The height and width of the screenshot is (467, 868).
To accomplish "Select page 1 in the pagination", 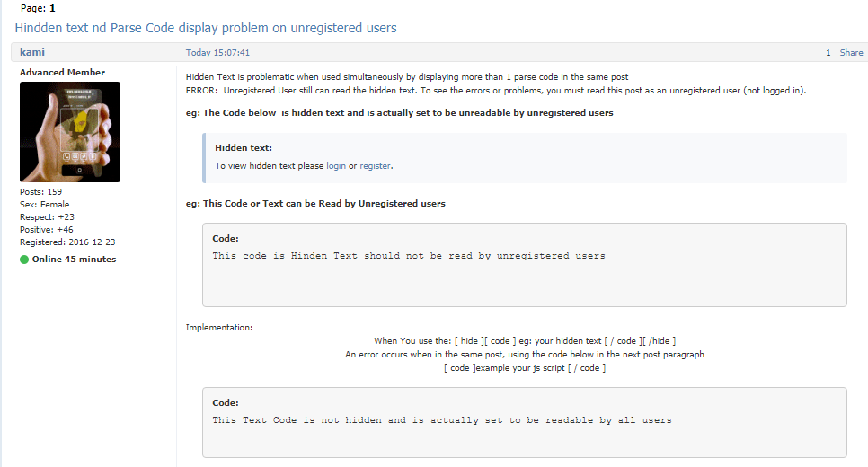I will [x=52, y=8].
